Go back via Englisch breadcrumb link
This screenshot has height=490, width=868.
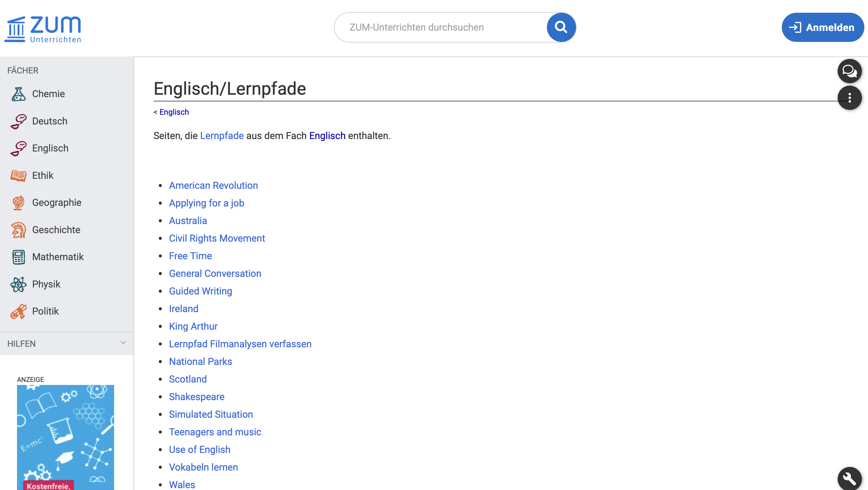pyautogui.click(x=174, y=112)
